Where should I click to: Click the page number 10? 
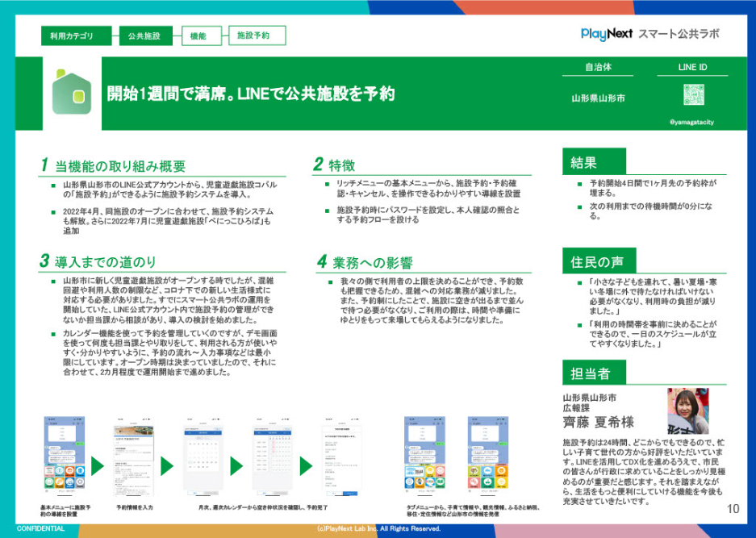click(733, 509)
